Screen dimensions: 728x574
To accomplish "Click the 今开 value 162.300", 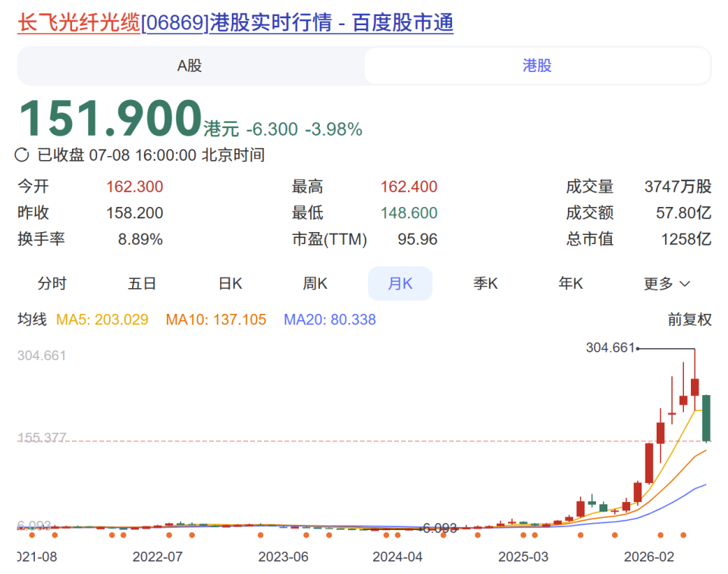I will 135,187.
